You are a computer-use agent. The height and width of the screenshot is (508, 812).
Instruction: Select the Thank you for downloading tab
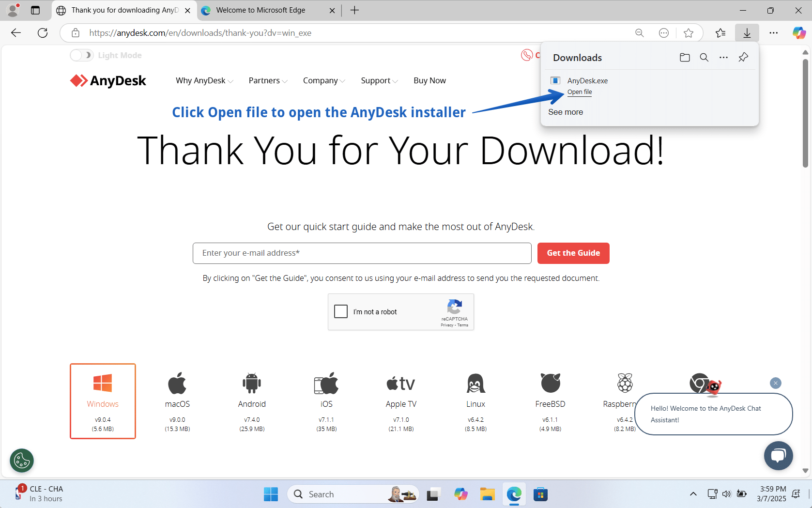point(125,10)
